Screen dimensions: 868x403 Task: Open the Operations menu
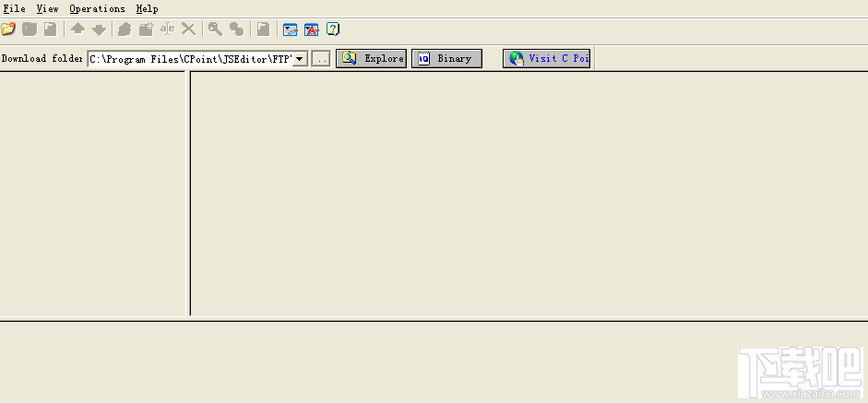click(x=98, y=8)
